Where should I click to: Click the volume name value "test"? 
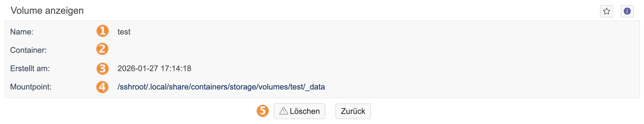[x=124, y=32]
